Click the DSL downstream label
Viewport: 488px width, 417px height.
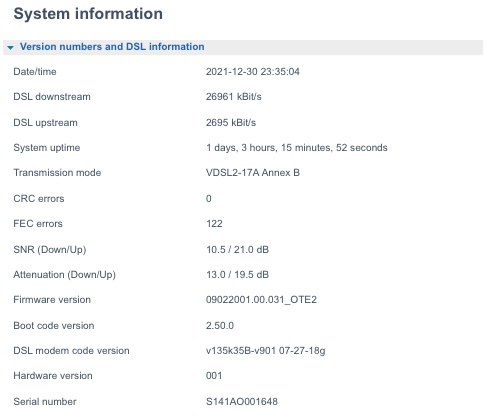52,97
